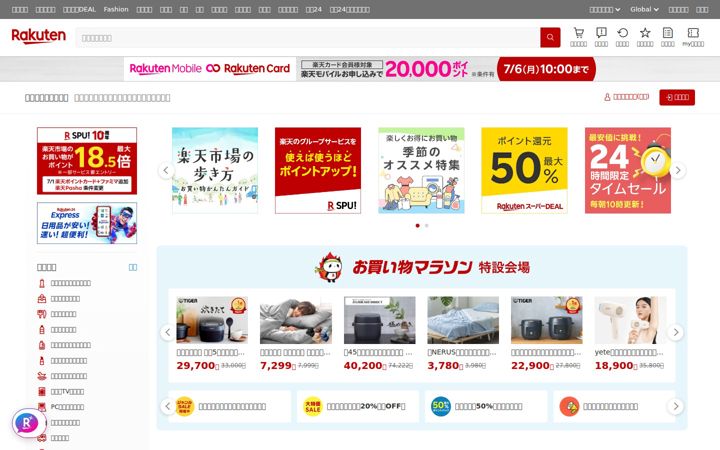Click the yellow SALE 20% OFF badge

(x=312, y=406)
